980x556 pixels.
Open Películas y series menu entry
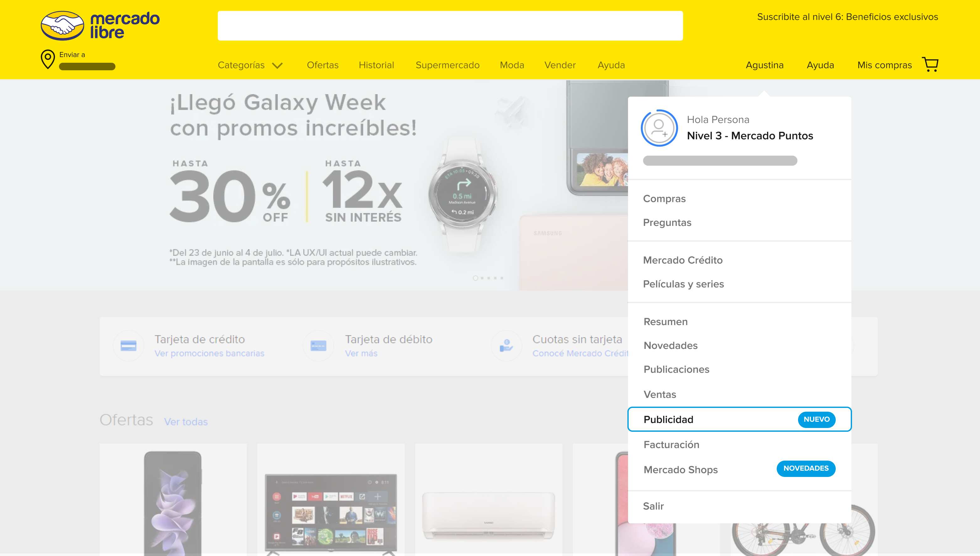point(683,284)
